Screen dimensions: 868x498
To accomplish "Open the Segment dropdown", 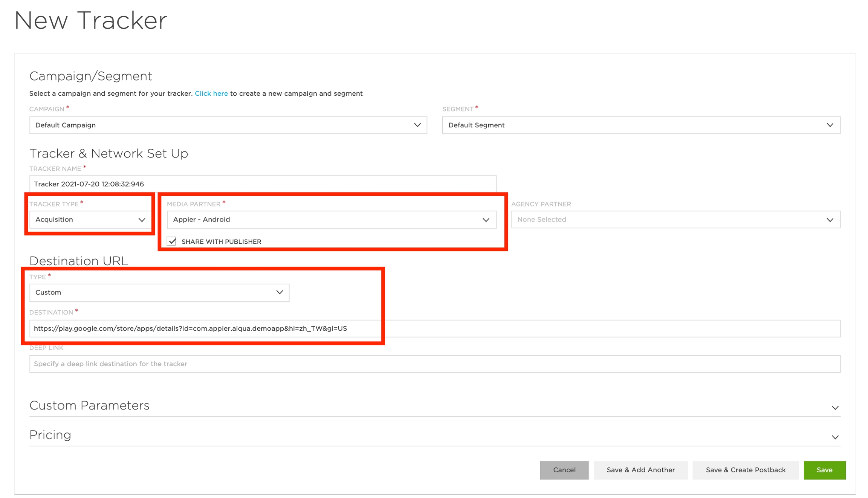I will tap(640, 125).
